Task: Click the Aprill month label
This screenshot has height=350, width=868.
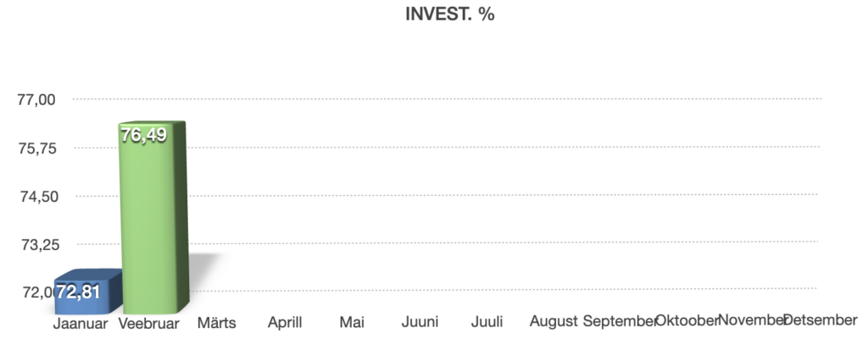Action: [286, 323]
